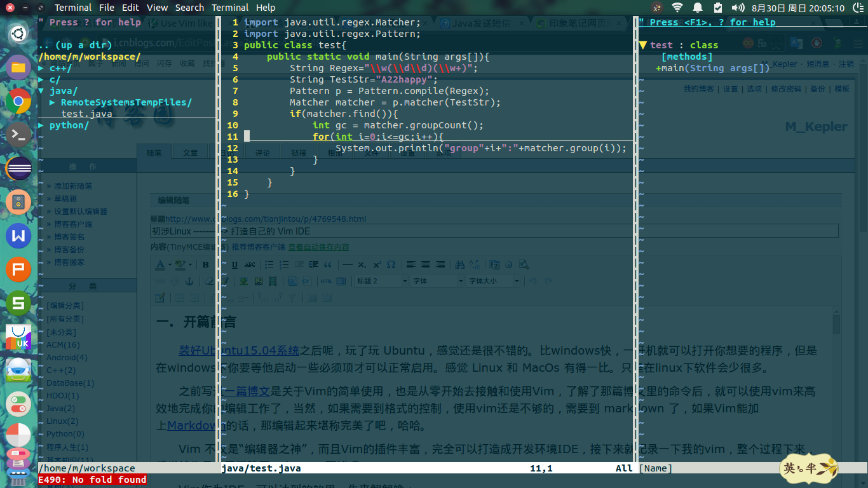Open the first Terminal menu
Image resolution: width=868 pixels, height=488 pixels.
tap(73, 8)
